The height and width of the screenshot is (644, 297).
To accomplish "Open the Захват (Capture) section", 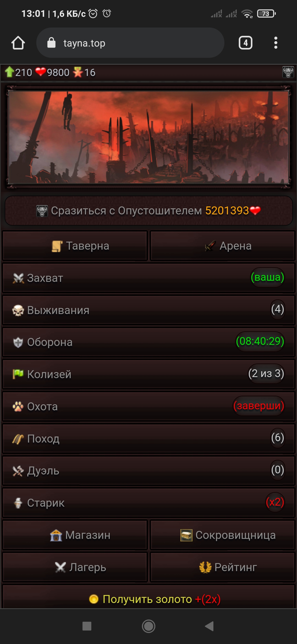I will click(148, 278).
